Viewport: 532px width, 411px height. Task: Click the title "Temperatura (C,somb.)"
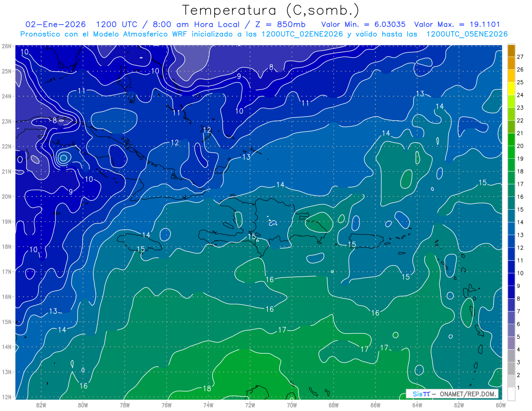click(x=271, y=10)
